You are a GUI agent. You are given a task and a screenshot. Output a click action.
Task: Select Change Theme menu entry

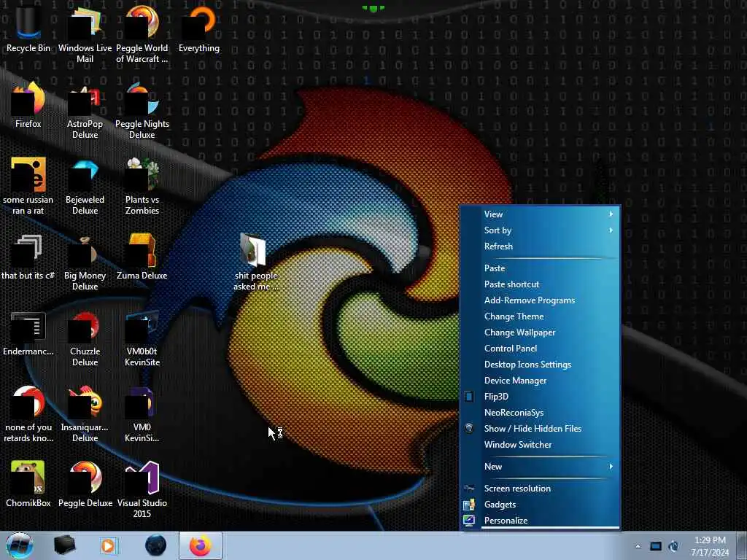coord(541,316)
